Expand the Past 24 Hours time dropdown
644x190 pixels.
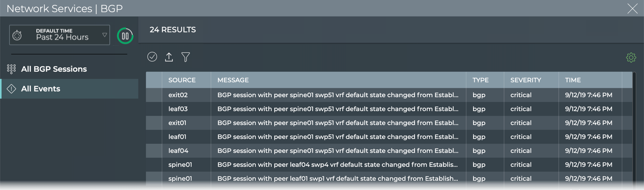[x=60, y=35]
